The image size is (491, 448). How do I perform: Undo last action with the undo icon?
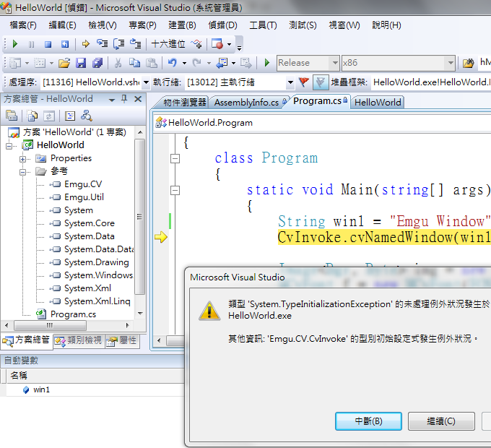(x=173, y=63)
